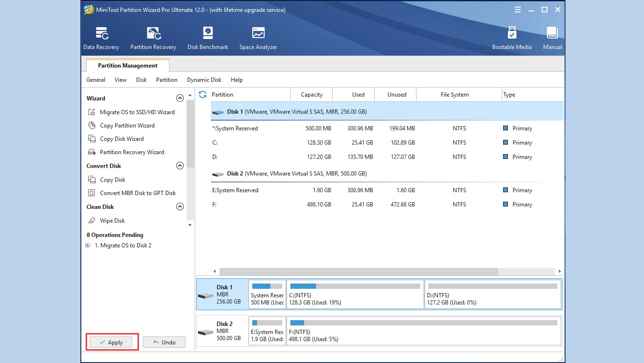Click Disk 2 drive icon in disk map
Viewport: 644px width, 363px height.
tap(206, 332)
